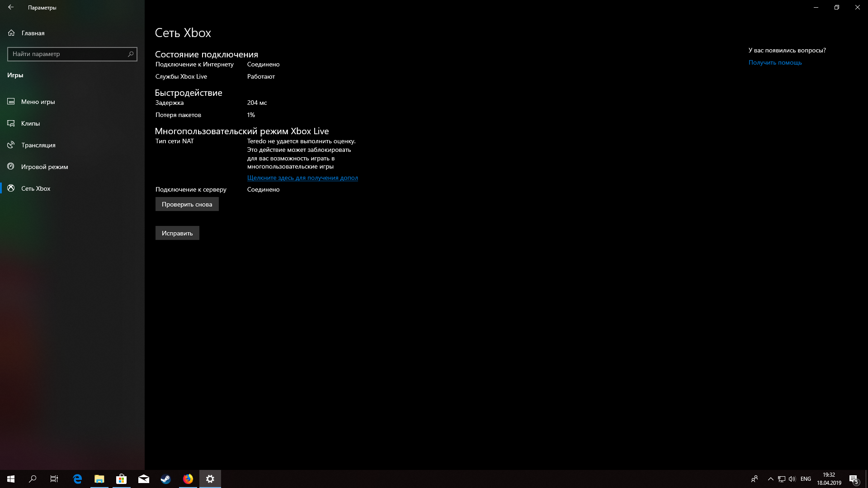Restore down the Settings window
Screen dimensions: 868x488
tap(837, 7)
